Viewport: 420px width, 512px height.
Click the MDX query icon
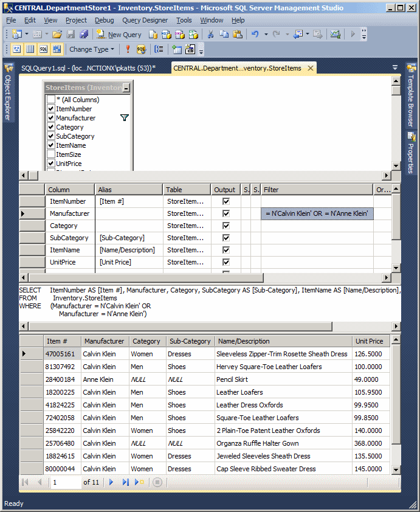click(x=167, y=34)
